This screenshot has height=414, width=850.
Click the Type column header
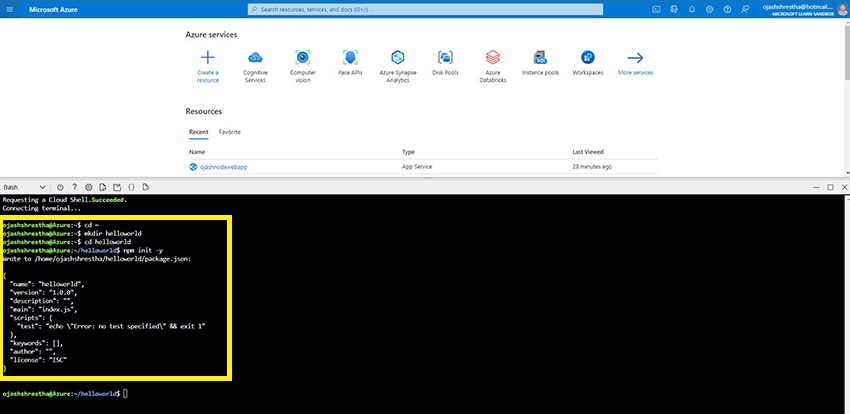tap(408, 152)
